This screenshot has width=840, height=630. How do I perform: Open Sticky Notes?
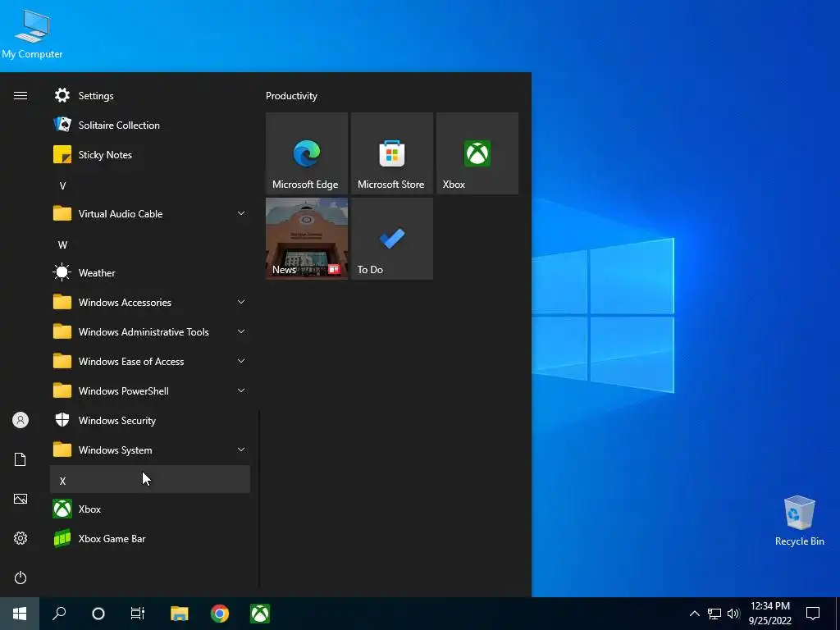[150, 154]
